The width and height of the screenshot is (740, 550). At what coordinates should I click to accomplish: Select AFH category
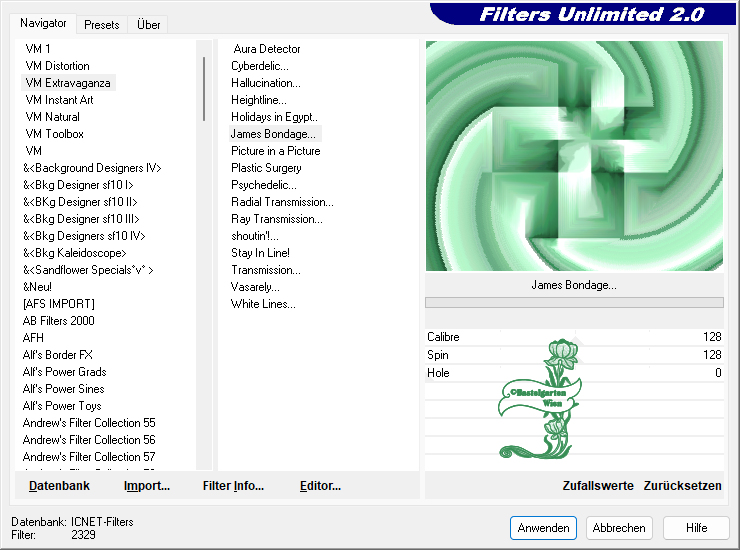coord(33,338)
